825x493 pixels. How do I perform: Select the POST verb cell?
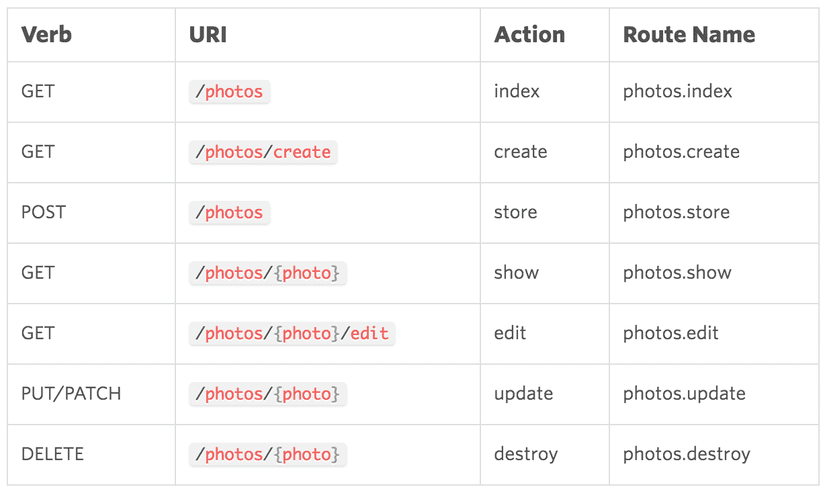coord(42,212)
